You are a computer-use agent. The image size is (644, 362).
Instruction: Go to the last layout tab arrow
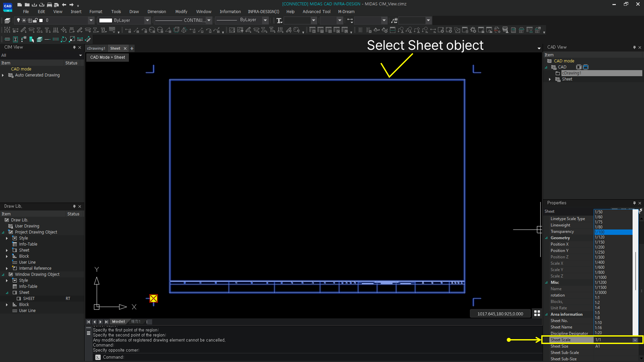(x=106, y=321)
